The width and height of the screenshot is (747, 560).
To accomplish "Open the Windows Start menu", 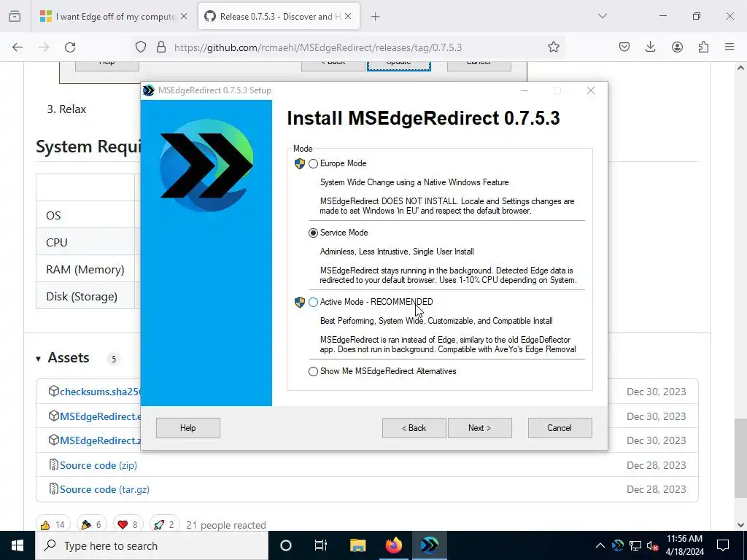I will [18, 545].
